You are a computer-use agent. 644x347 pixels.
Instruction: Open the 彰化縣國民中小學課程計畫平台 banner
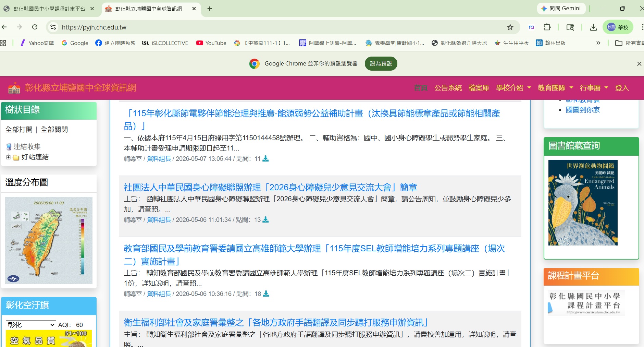point(586,303)
